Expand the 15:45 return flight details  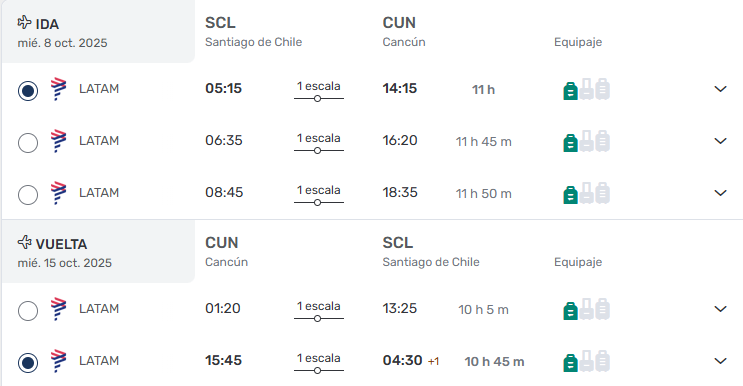720,361
